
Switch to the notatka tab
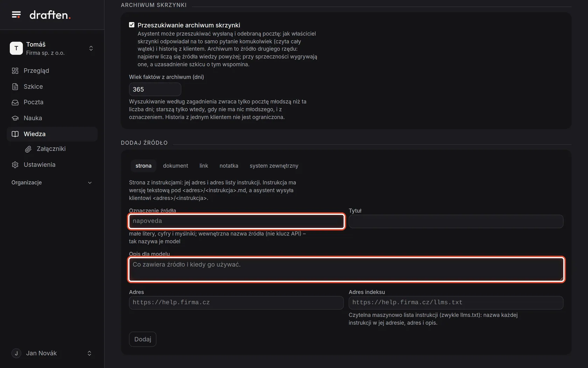(x=229, y=166)
